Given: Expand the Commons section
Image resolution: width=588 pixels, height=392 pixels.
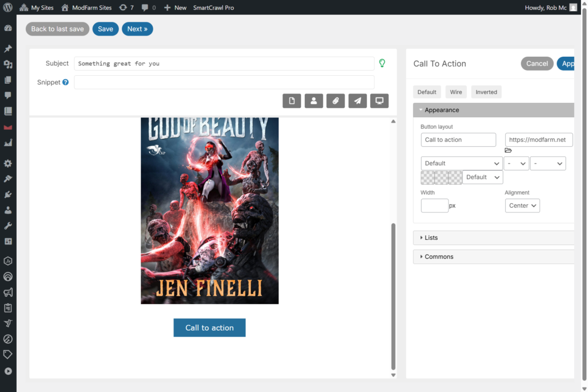Looking at the screenshot, I should (x=439, y=257).
